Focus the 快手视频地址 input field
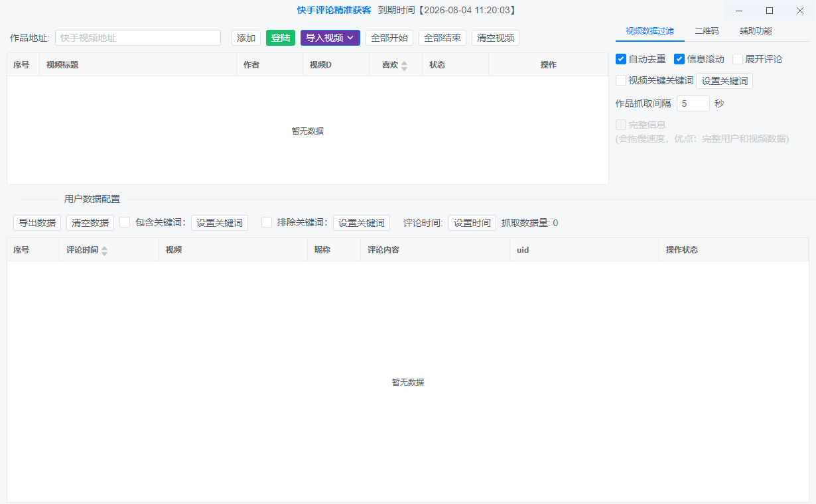 pos(138,38)
